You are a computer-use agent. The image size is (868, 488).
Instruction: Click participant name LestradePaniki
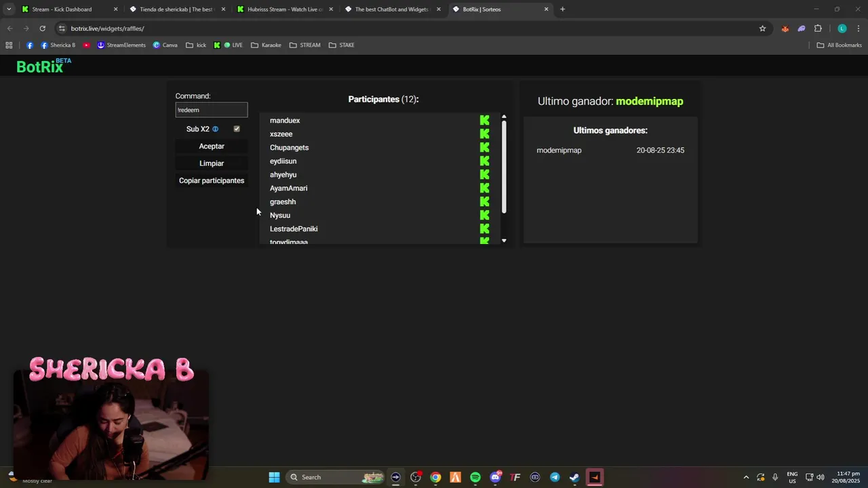pos(294,229)
